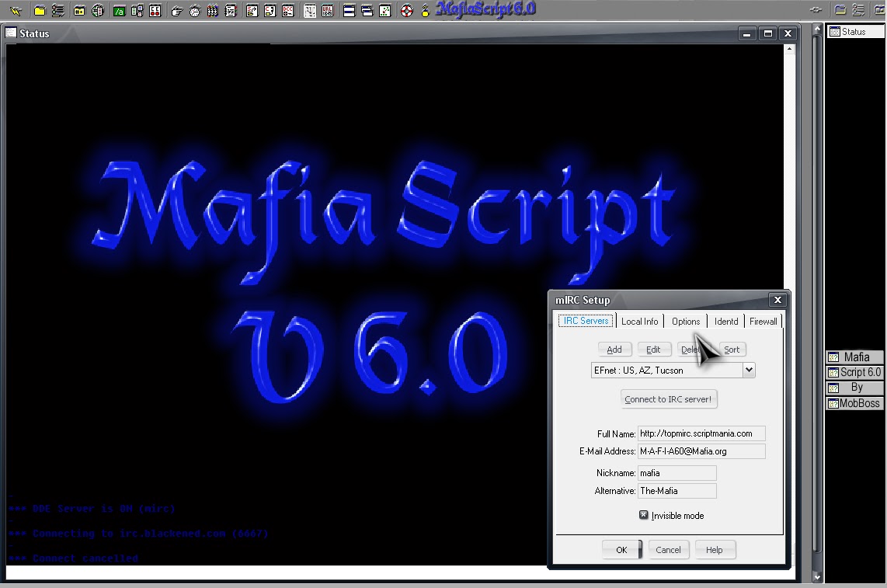
Task: Select the MobBoss entry in the switchbar
Action: pyautogui.click(x=854, y=404)
